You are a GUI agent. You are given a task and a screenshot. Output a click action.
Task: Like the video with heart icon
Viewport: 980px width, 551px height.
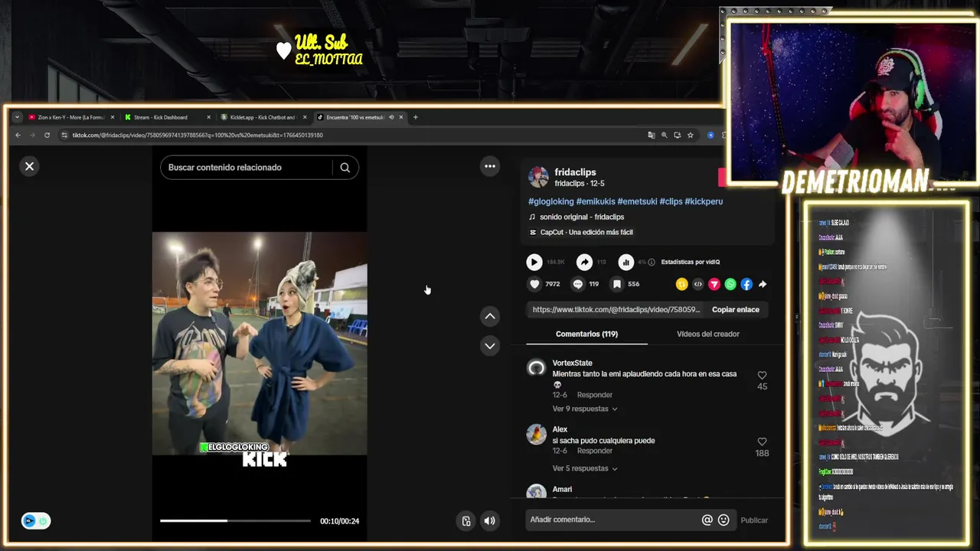click(534, 284)
